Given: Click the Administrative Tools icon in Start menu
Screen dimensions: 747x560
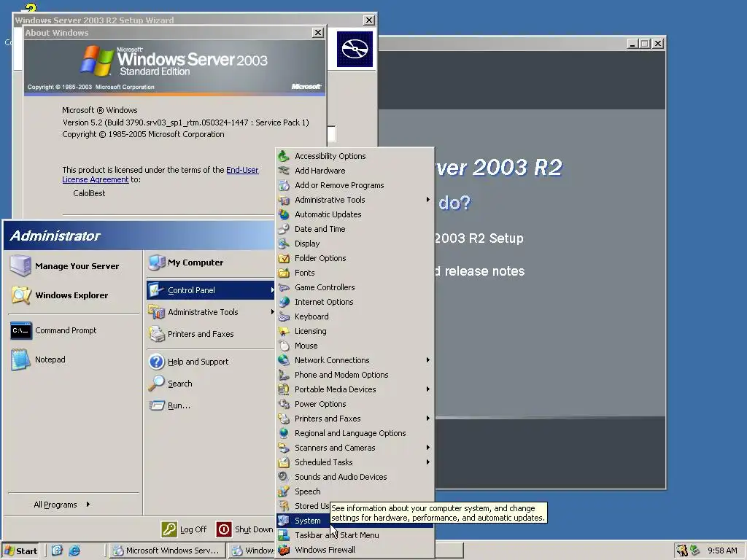Looking at the screenshot, I should pyautogui.click(x=156, y=312).
